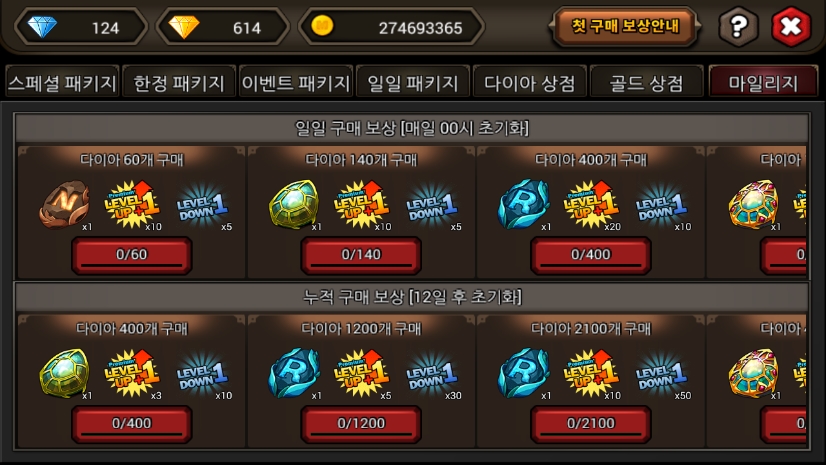Viewport: 826px width, 465px height.
Task: Switch to the 이벤트 패키지 tab
Action: (296, 83)
